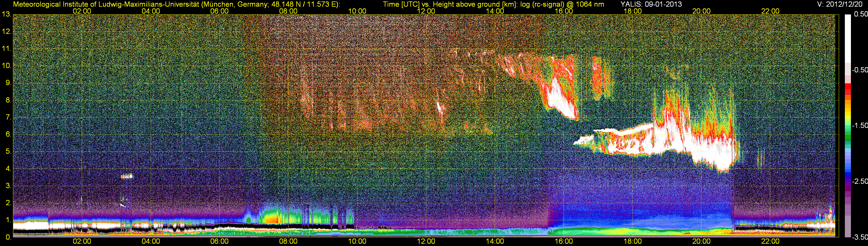Viewport: 868px width, 246px height.
Task: Click the 04:00 label on the bottom time axis
Action: pos(151,241)
